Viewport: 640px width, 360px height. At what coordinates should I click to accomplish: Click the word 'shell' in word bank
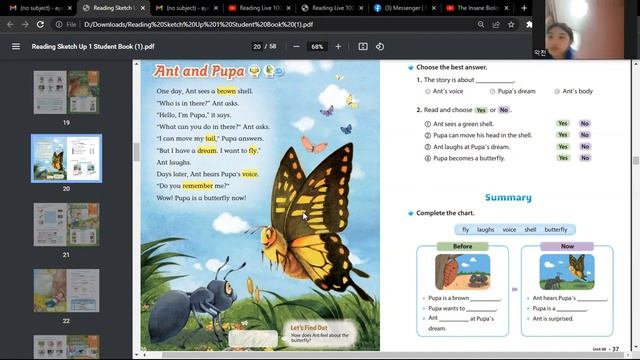[530, 230]
